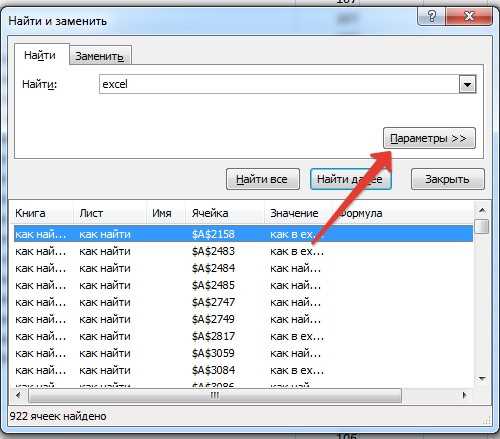The width and height of the screenshot is (500, 439).
Task: Click the Найти все button
Action: (263, 179)
